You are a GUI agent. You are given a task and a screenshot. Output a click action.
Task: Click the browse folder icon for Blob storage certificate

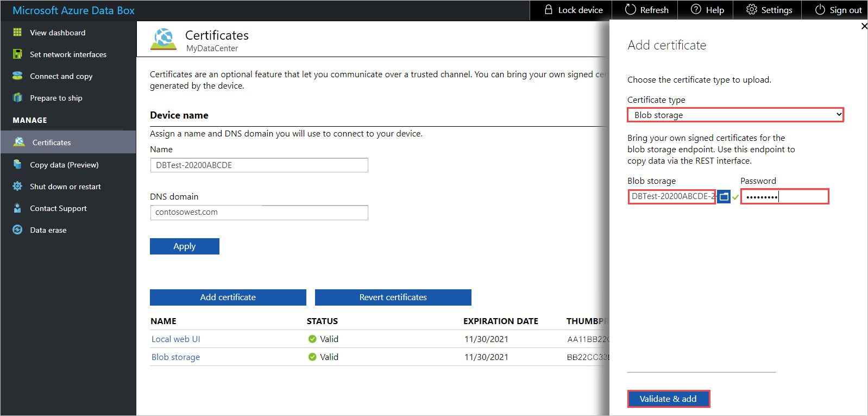click(x=724, y=196)
